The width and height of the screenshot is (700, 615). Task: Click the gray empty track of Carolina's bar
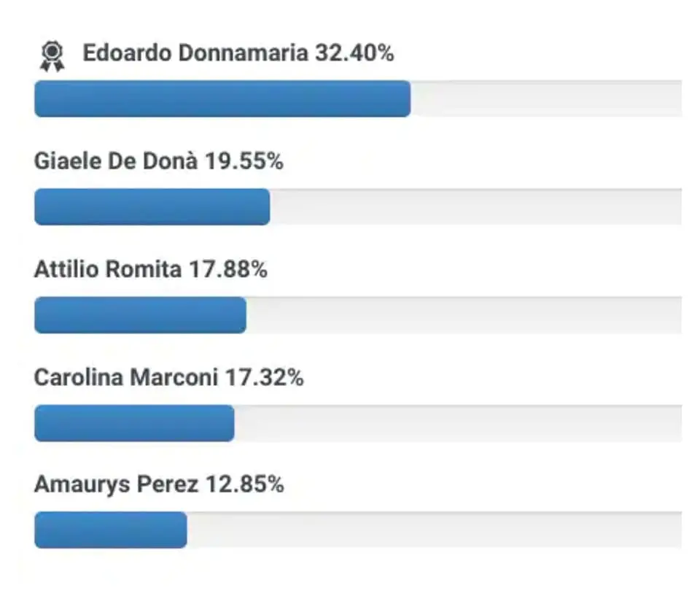pyautogui.click(x=458, y=423)
